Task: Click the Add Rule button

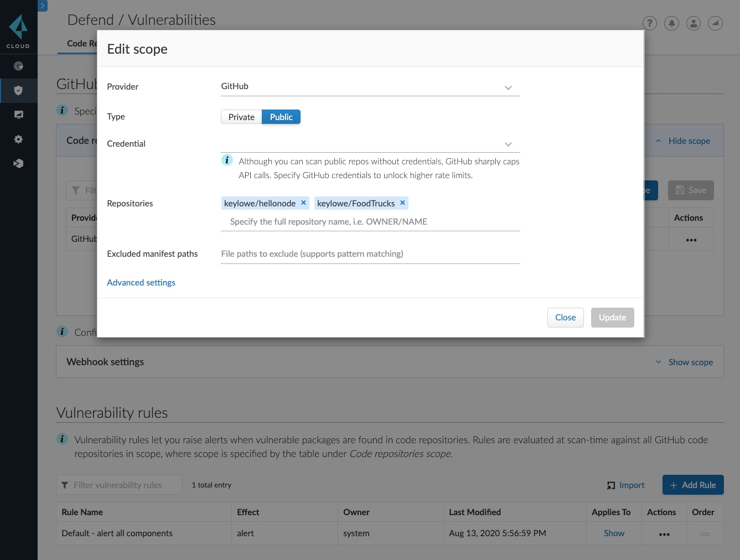Action: (693, 485)
